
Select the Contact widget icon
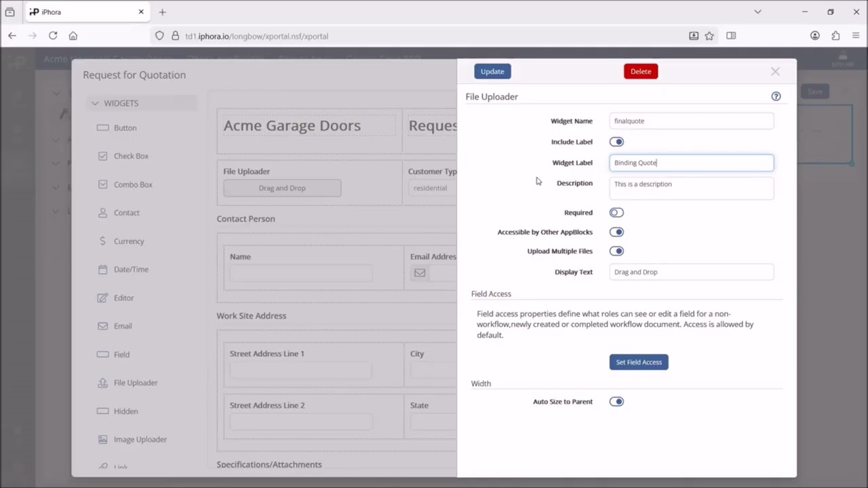click(x=102, y=213)
